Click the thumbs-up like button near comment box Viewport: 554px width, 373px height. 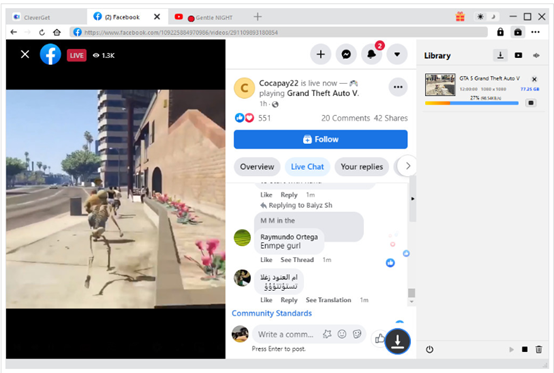tap(379, 339)
